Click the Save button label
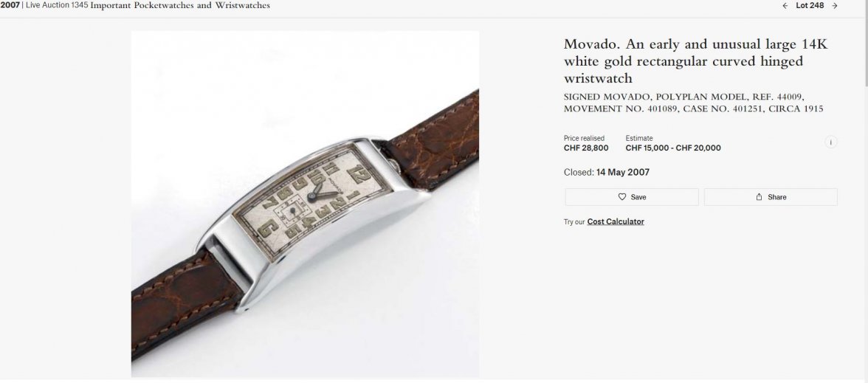This screenshot has height=383, width=868. point(638,197)
